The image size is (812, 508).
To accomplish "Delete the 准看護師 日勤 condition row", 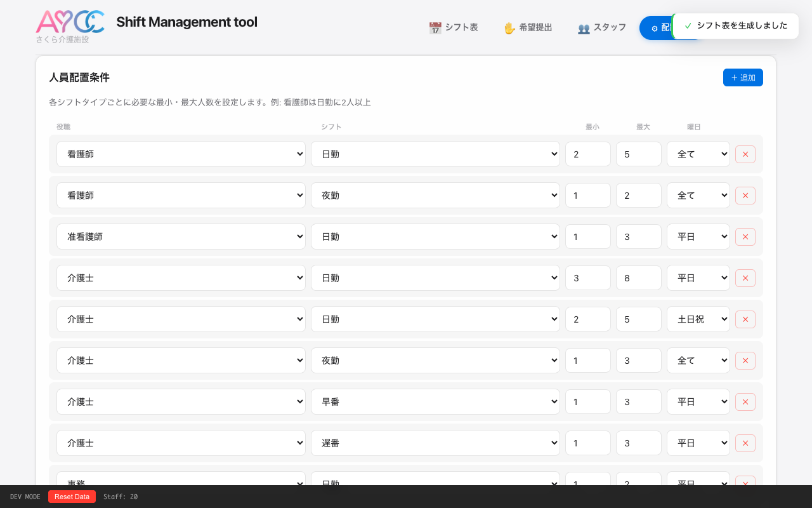I will tap(745, 237).
